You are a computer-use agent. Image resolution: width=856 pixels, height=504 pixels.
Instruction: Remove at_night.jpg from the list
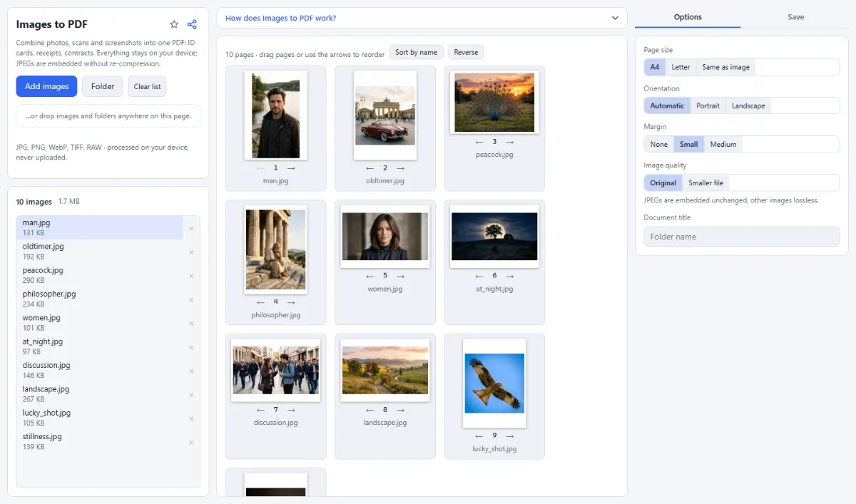(x=191, y=347)
